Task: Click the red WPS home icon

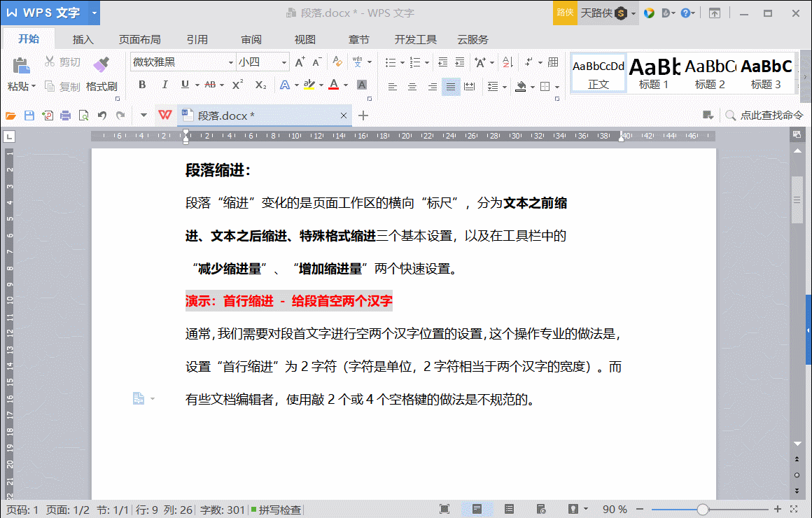Action: 165,115
